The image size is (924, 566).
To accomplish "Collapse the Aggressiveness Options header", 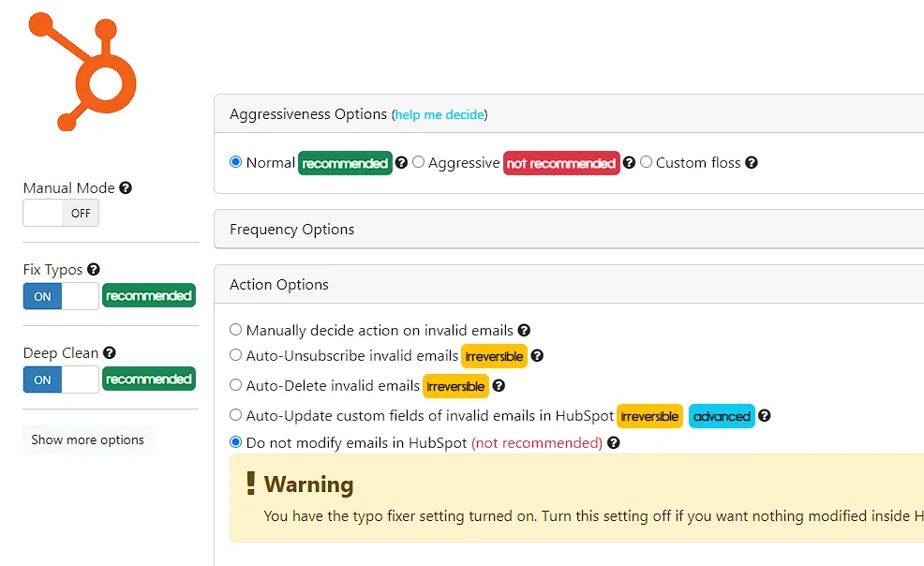I will tap(569, 113).
